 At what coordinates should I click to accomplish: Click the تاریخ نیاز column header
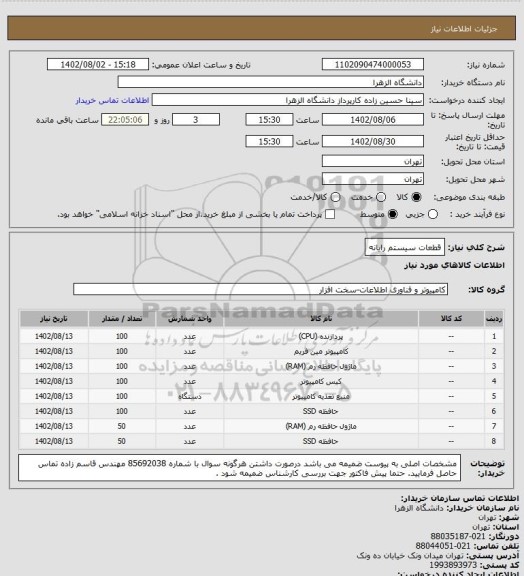(x=54, y=319)
